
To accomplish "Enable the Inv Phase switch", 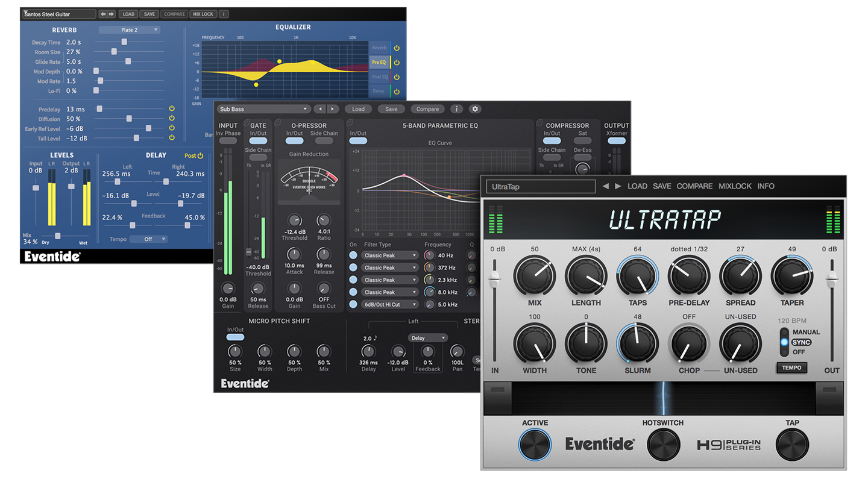I will tap(228, 141).
